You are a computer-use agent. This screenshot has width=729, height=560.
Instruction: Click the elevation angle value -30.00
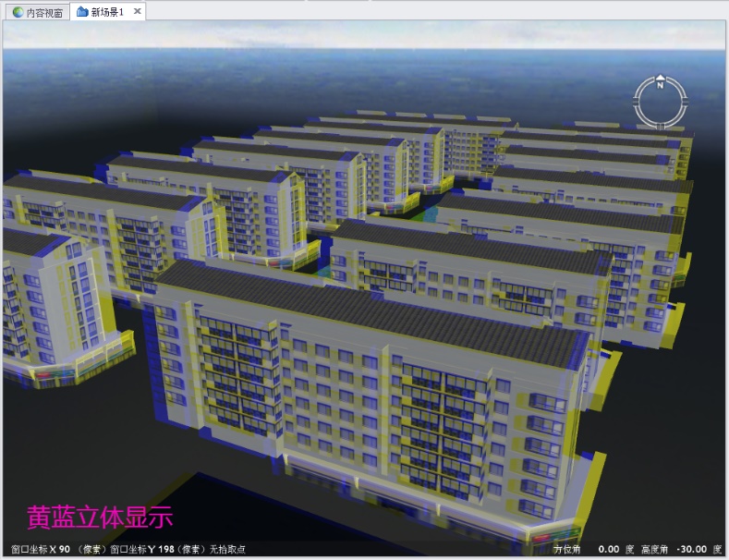[693, 549]
